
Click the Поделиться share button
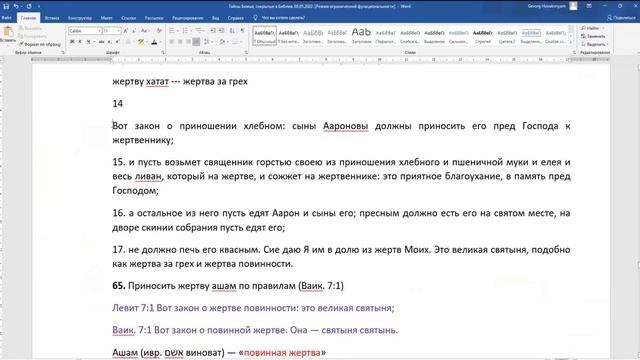[621, 18]
